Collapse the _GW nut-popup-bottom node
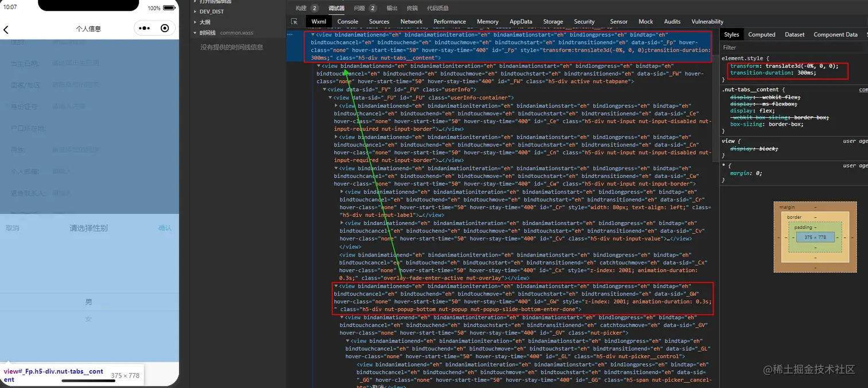This screenshot has width=868, height=388. click(336, 286)
